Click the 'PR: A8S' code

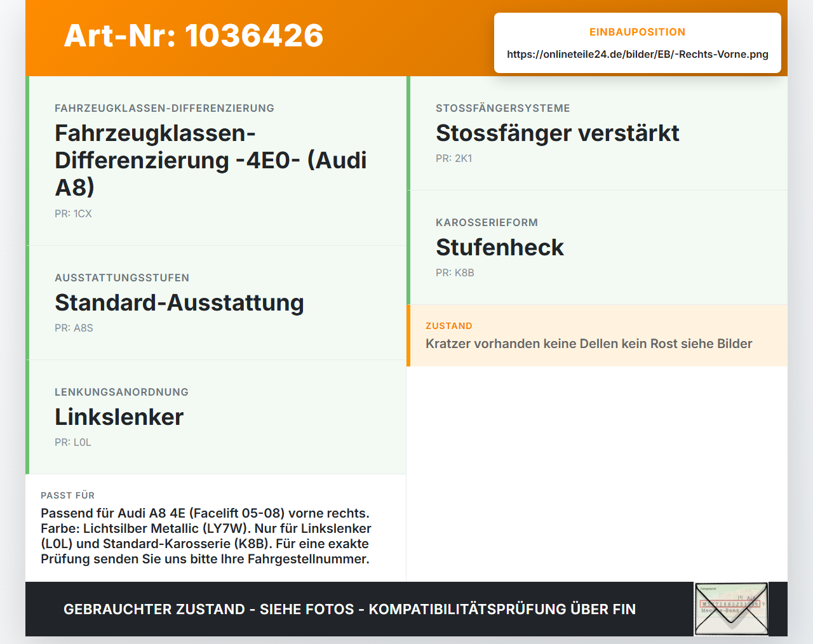click(74, 328)
